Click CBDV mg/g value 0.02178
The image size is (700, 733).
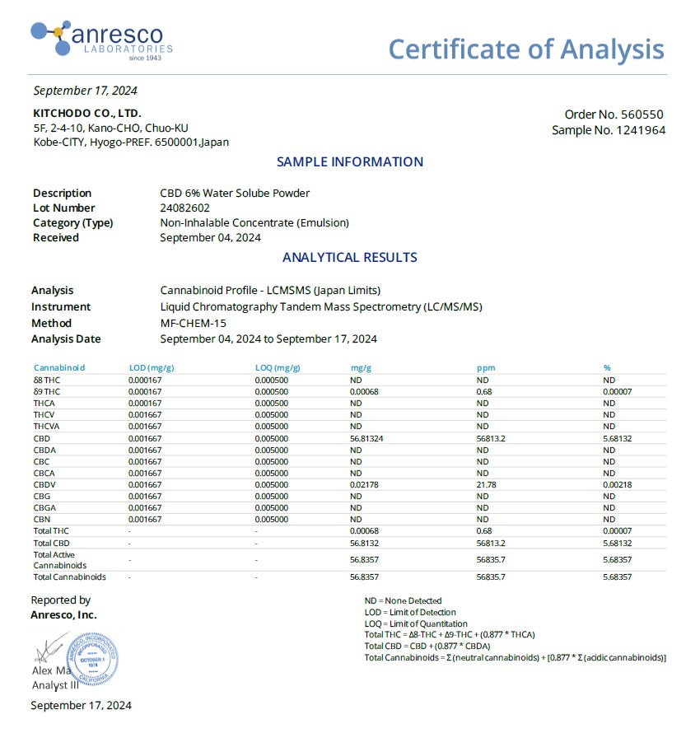364,485
